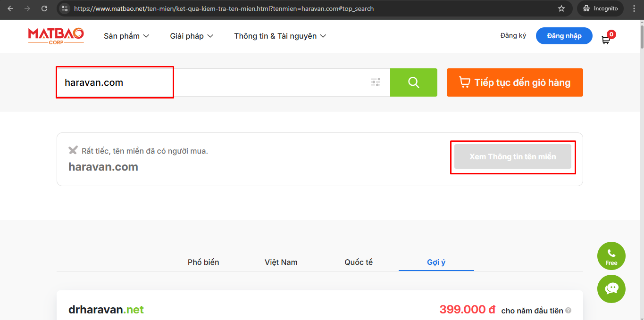Click the cart item count badge

[x=611, y=34]
